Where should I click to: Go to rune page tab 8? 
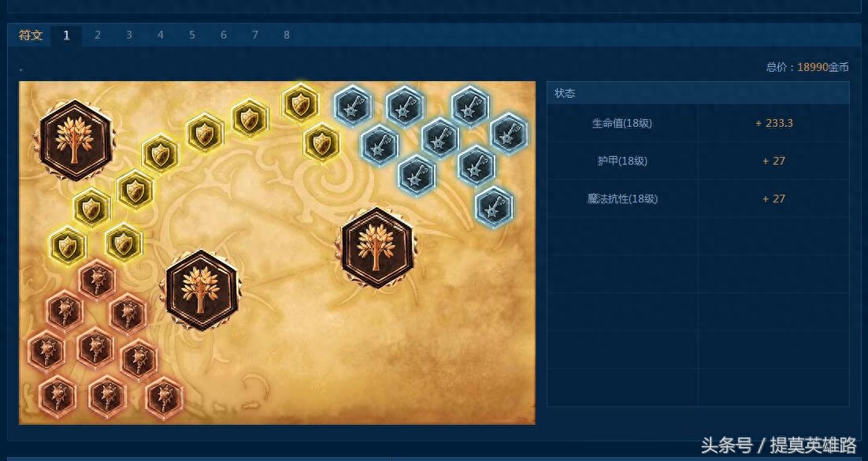tap(287, 35)
